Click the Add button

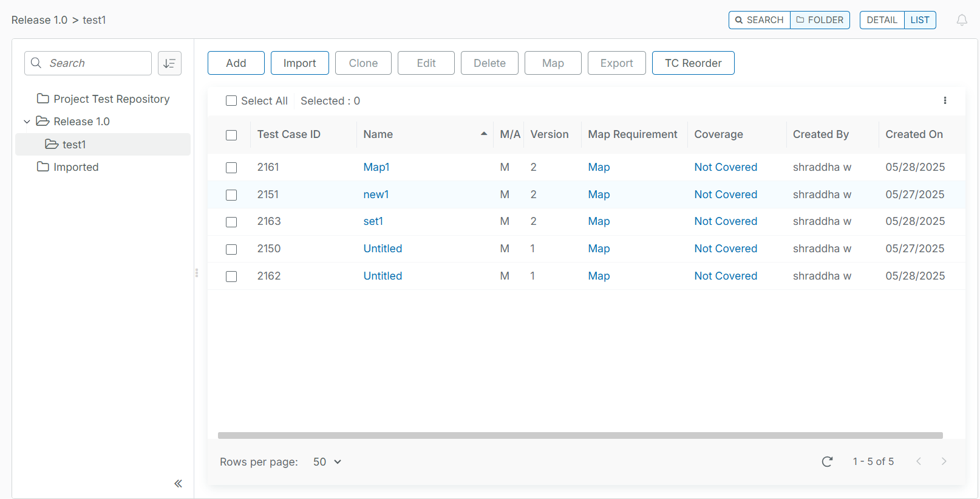click(236, 63)
